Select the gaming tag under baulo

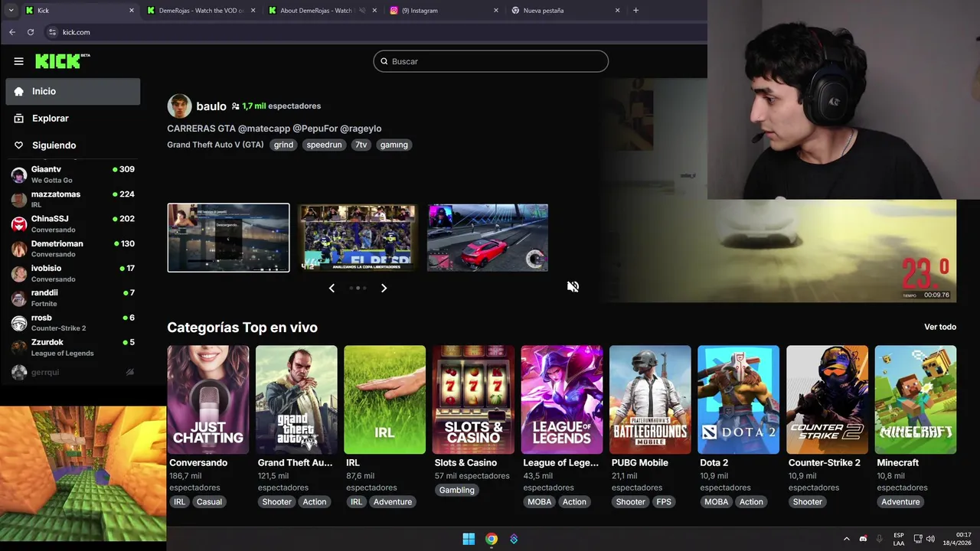coord(394,145)
